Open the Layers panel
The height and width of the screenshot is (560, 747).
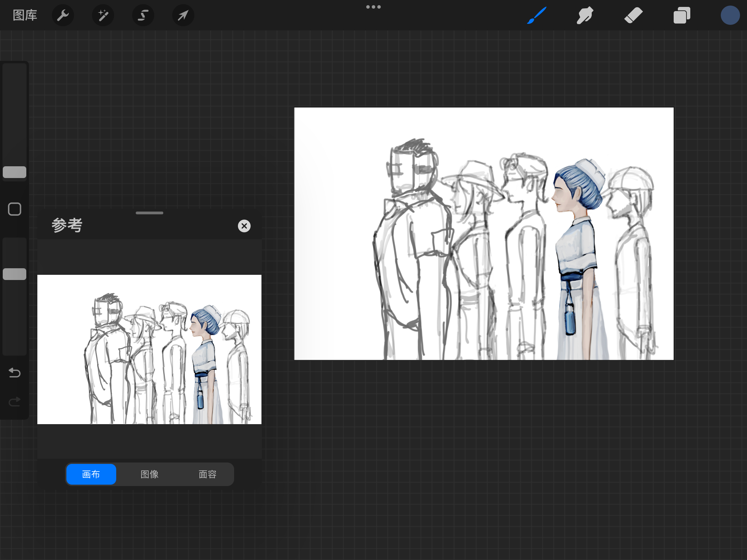[x=682, y=15]
